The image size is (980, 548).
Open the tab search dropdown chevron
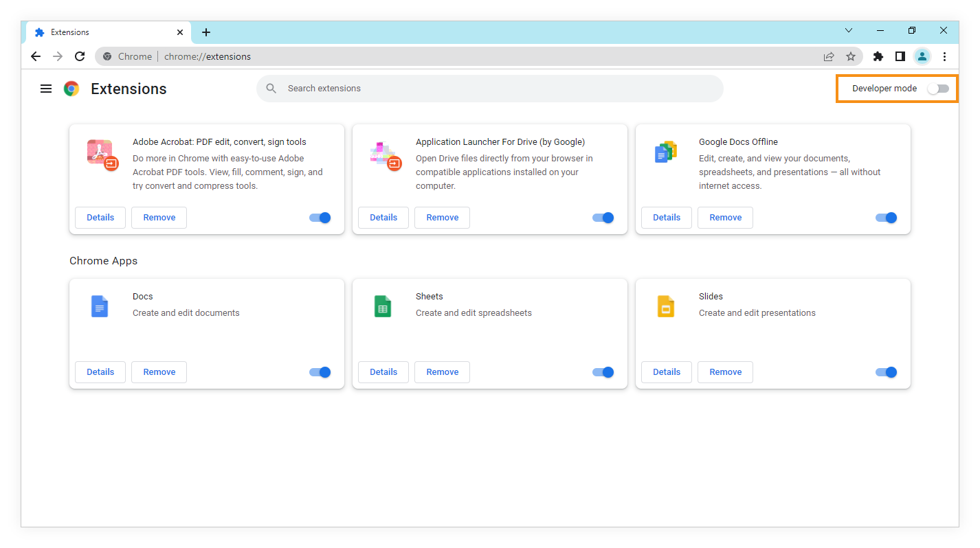(x=849, y=31)
